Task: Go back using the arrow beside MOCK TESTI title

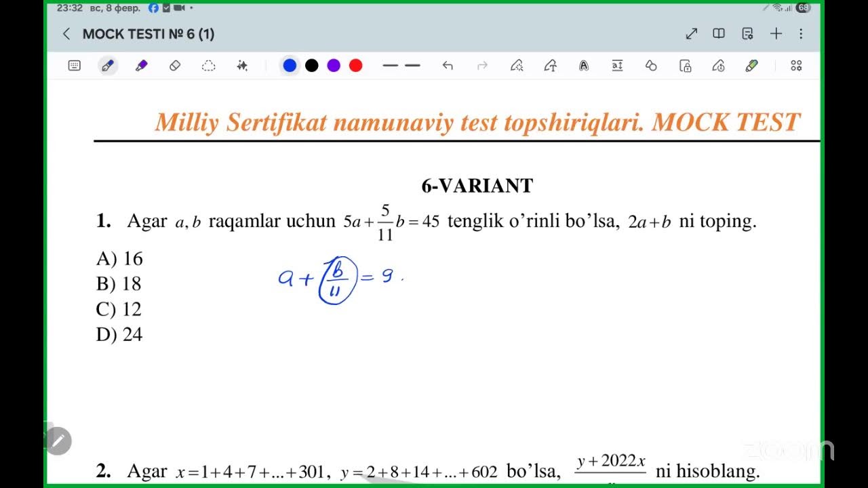Action: [66, 34]
